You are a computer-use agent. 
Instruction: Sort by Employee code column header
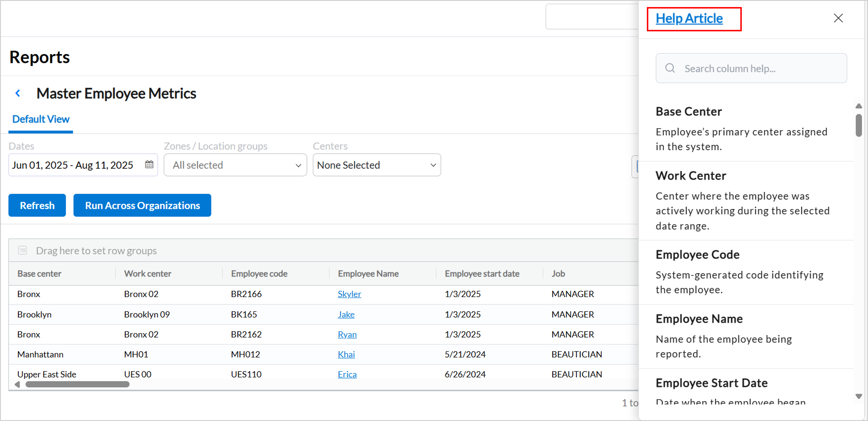point(259,274)
